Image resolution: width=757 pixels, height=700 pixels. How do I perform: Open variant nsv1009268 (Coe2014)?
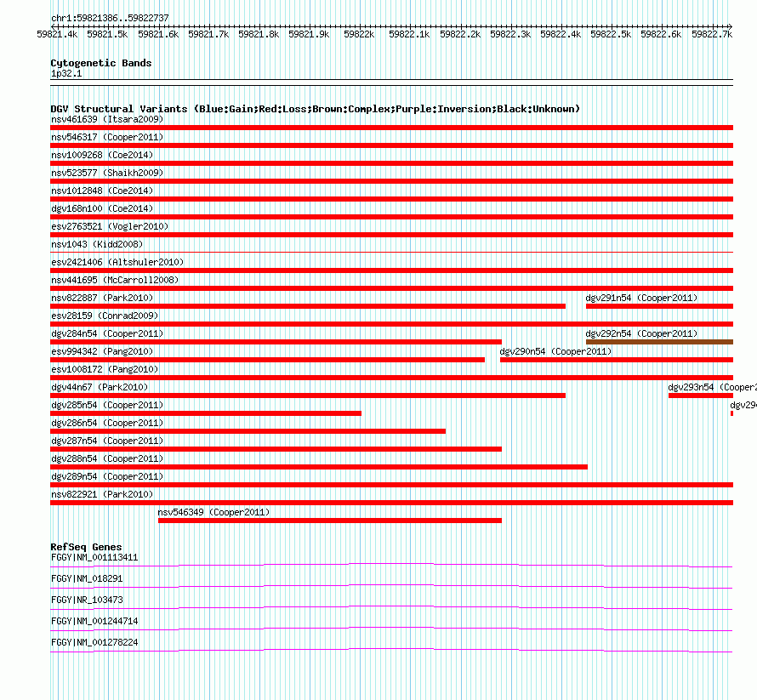pyautogui.click(x=102, y=155)
